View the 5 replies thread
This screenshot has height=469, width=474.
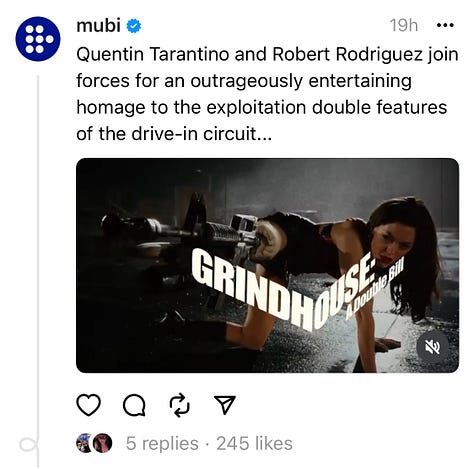[x=162, y=444]
